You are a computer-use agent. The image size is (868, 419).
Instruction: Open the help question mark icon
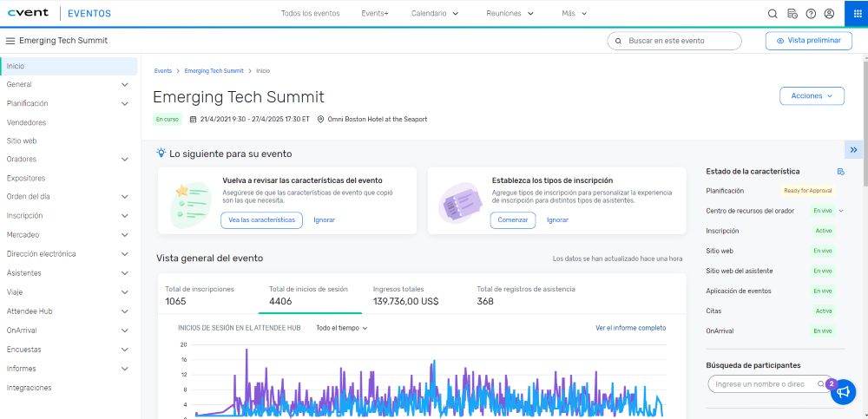[x=811, y=14]
